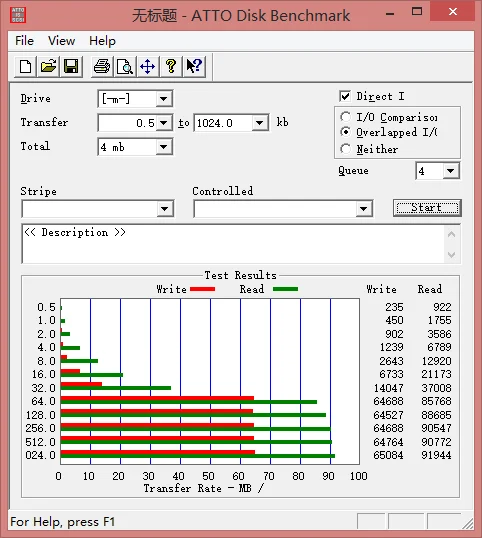Open a saved benchmark file icon
The image size is (482, 538).
(48, 66)
